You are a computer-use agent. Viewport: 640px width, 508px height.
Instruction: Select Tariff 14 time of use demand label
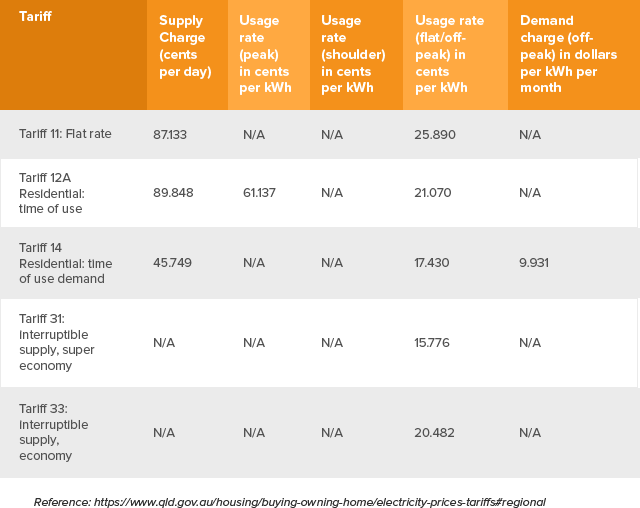click(x=66, y=263)
